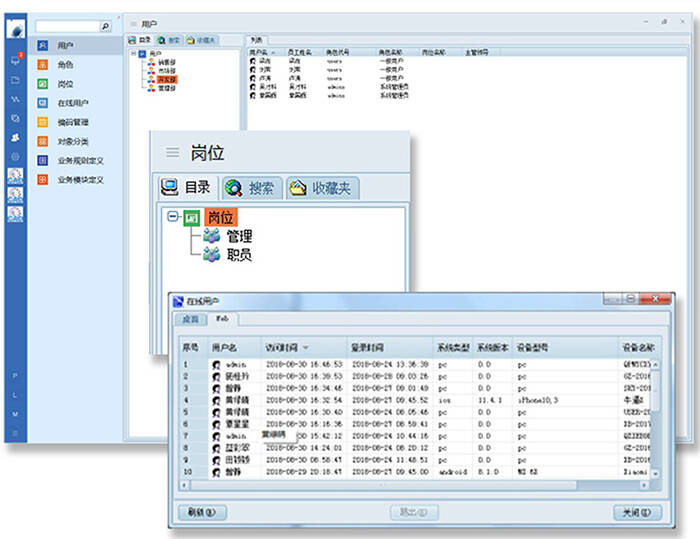The image size is (700, 539).
Task: Sort by the 访问时间 column header arrow
Action: point(305,347)
